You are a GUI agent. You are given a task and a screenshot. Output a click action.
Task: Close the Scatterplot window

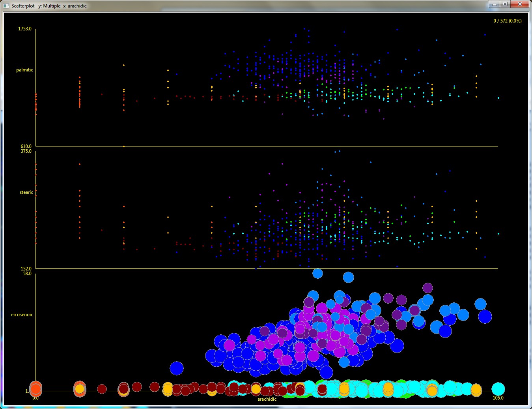tap(520, 4)
